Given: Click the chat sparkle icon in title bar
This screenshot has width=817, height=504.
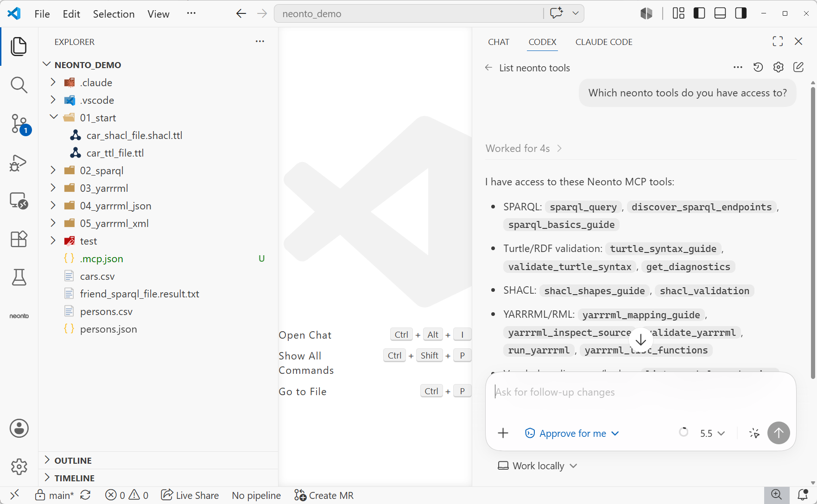Looking at the screenshot, I should 556,13.
